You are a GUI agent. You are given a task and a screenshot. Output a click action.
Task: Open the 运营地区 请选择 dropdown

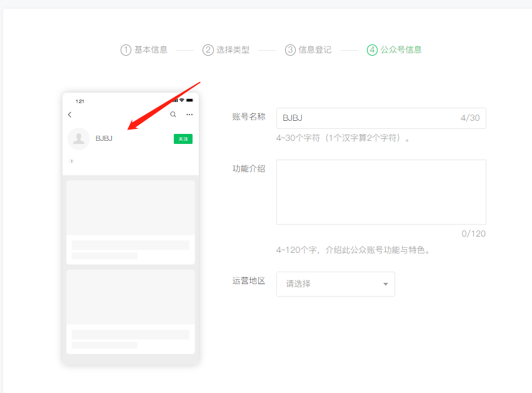(x=335, y=284)
